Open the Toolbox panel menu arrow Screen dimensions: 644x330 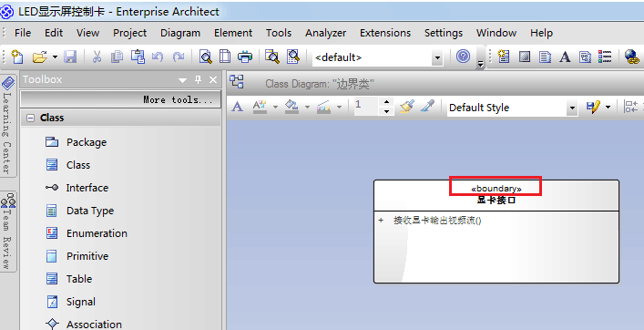tap(183, 80)
